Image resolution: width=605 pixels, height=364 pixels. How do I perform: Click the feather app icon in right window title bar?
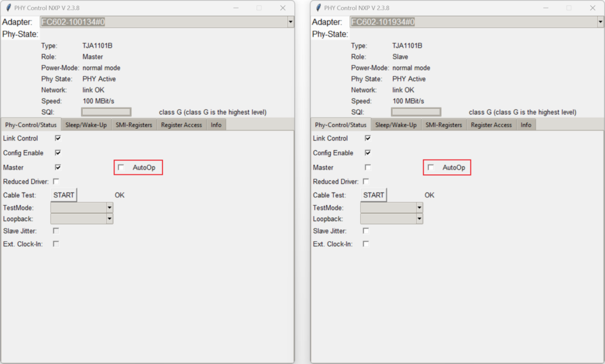[318, 8]
